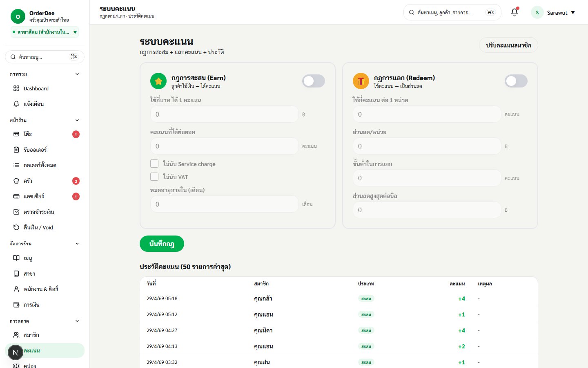
Task: Click the คะแนนที่ได้ต่อยอด input
Action: click(x=224, y=146)
